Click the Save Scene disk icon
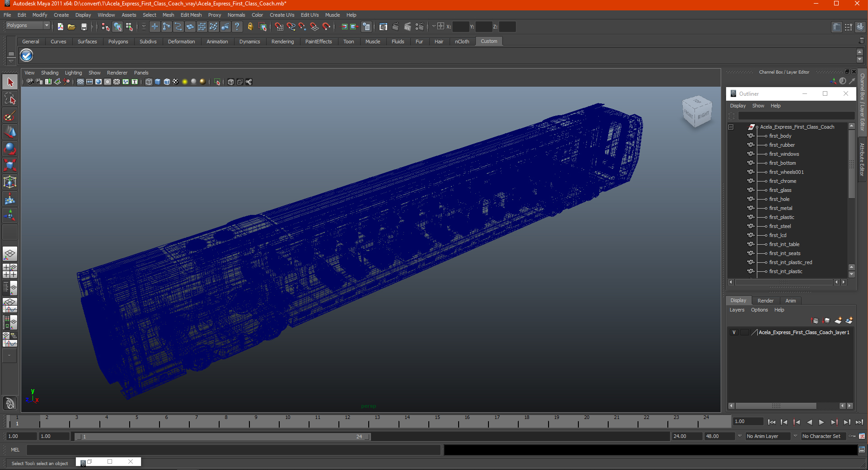 coord(84,27)
